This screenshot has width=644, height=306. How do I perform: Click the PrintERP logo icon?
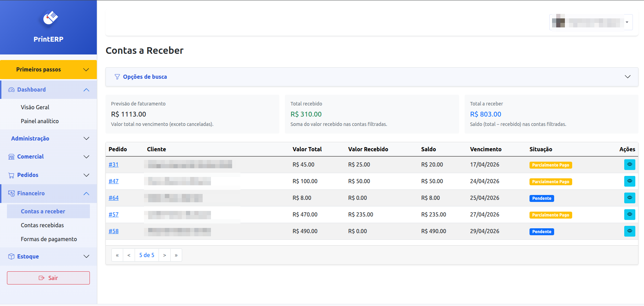point(50,18)
